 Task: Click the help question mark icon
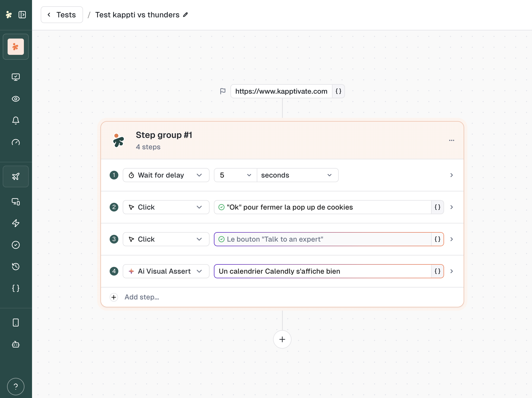point(16,387)
